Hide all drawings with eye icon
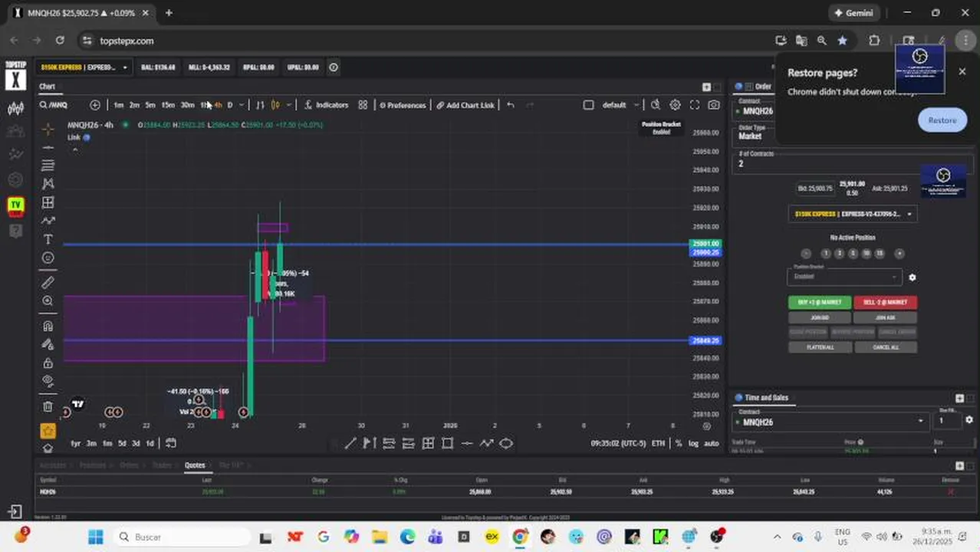The height and width of the screenshot is (552, 980). [x=48, y=381]
